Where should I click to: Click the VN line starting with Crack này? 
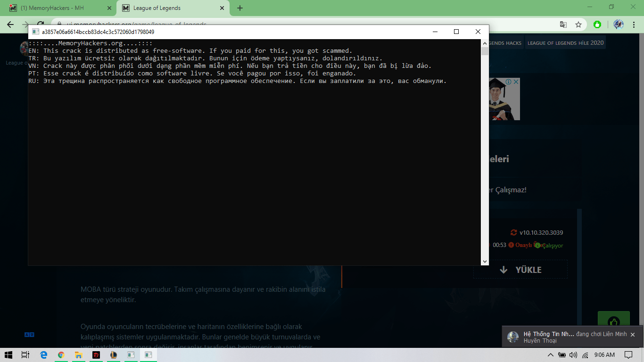[x=230, y=66]
